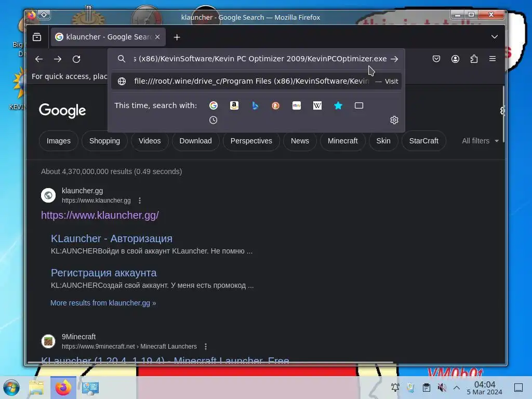
Task: Select the Download filter chip
Action: coord(195,141)
